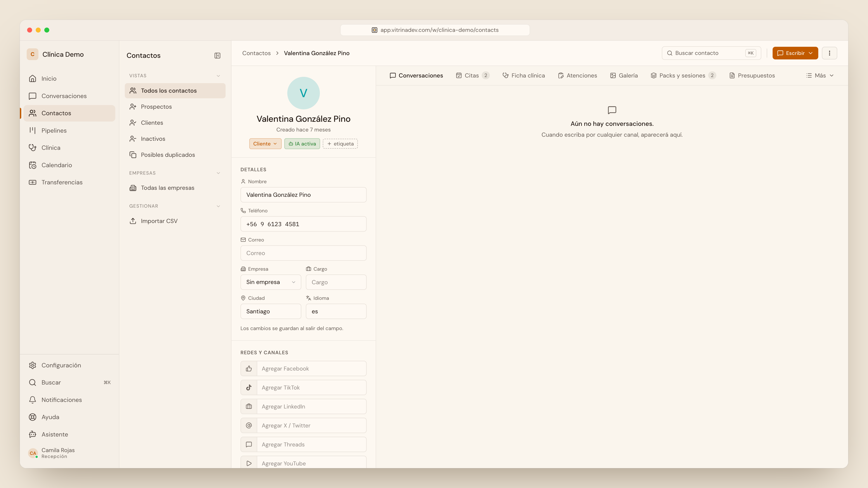Click the TikTok channel icon
The width and height of the screenshot is (868, 488).
249,387
